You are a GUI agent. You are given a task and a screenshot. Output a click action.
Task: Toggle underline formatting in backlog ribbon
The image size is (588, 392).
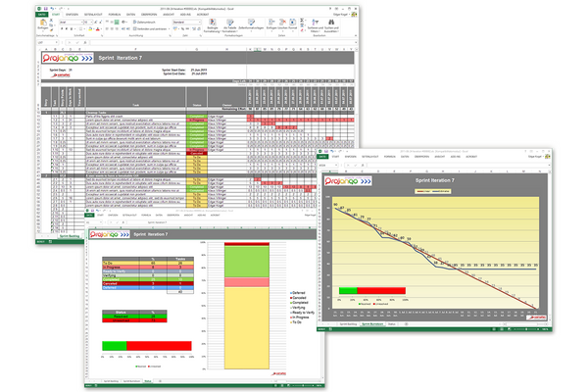[71, 28]
